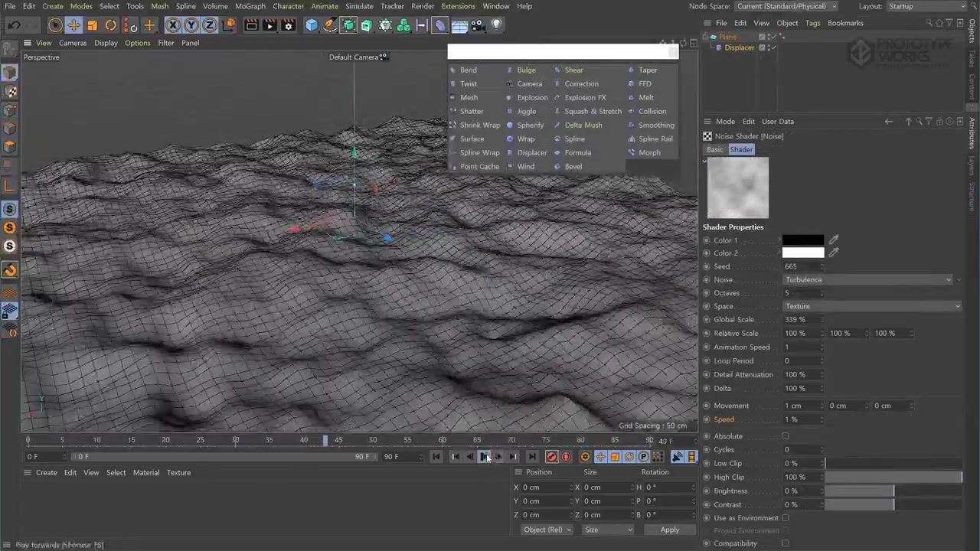This screenshot has height=551, width=980.
Task: Open the Object (Rel) dropdown near Apply
Action: click(x=546, y=530)
